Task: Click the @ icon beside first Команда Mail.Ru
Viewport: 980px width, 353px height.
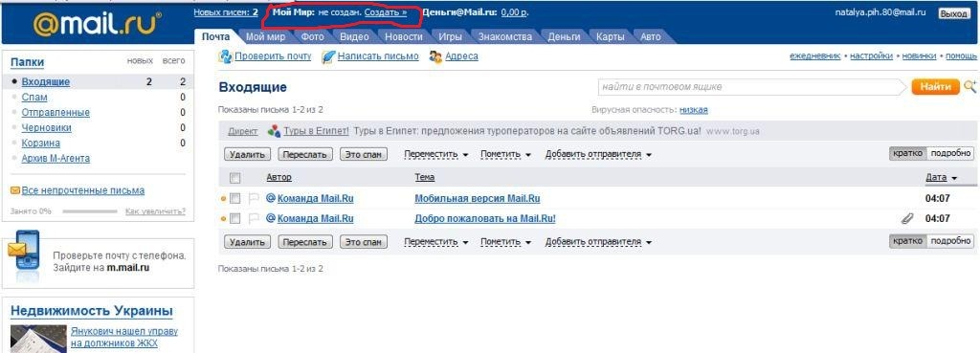Action: point(271,199)
